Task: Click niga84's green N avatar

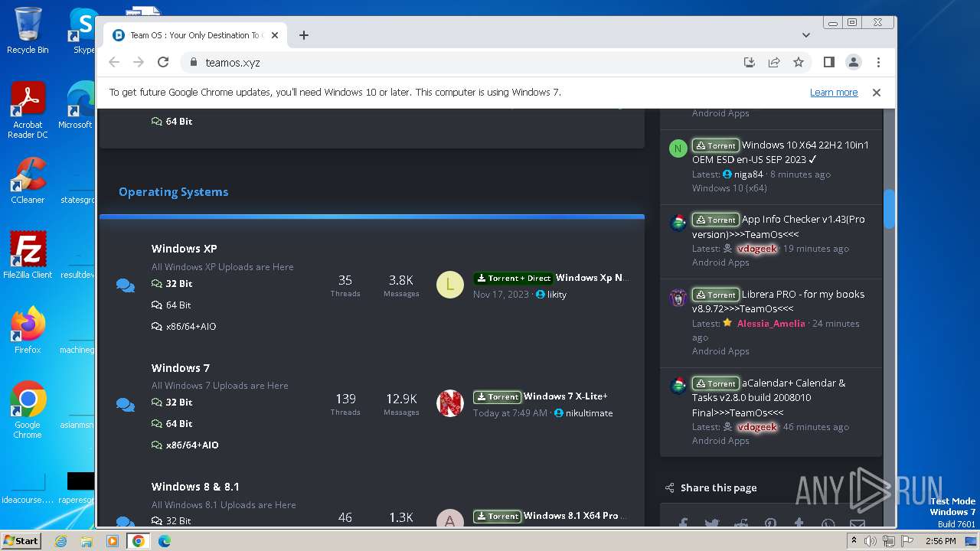Action: [678, 148]
